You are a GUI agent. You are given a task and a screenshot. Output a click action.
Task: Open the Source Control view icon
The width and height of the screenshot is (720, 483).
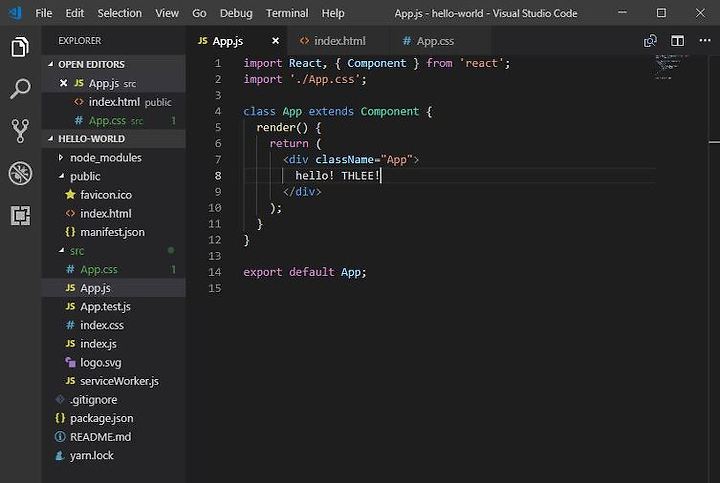coord(20,131)
